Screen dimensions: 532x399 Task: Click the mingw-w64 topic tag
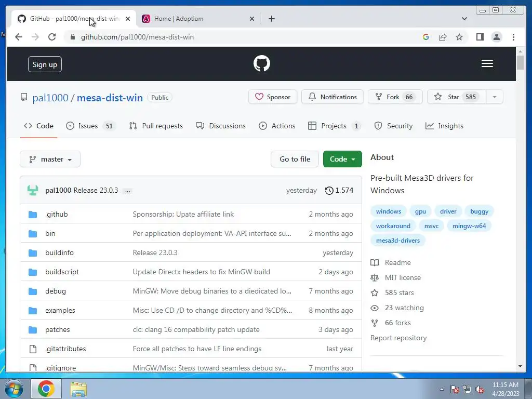click(469, 226)
